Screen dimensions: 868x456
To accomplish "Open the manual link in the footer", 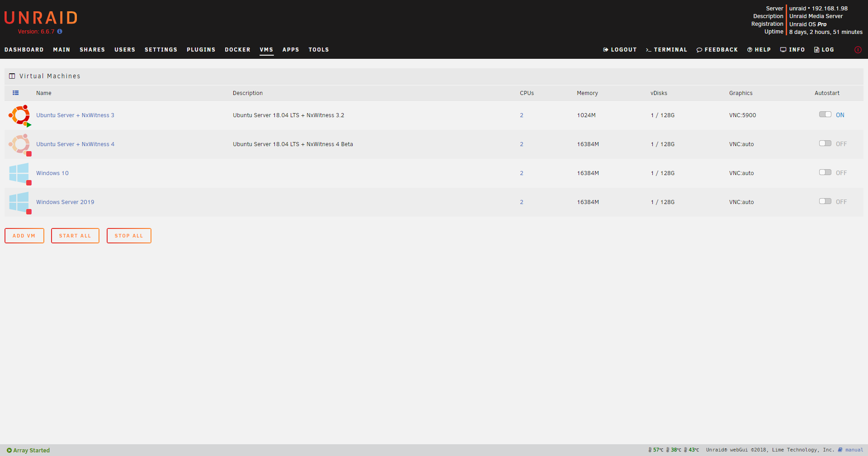I will [x=854, y=450].
